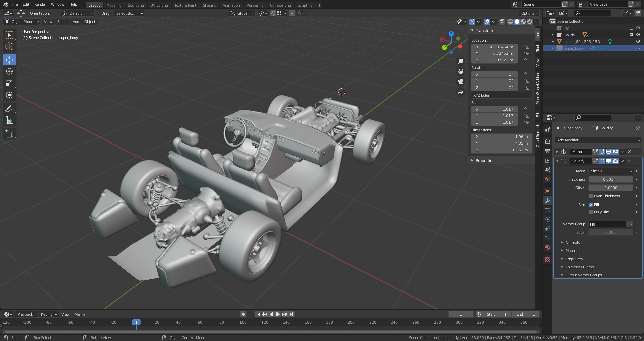
Task: Switch to the Sculpting workspace tab
Action: click(x=136, y=5)
